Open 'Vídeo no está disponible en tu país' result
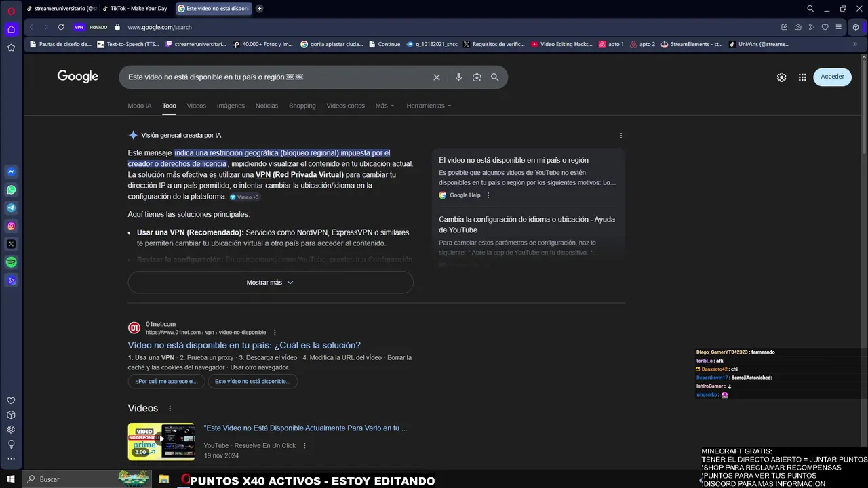 pyautogui.click(x=244, y=345)
